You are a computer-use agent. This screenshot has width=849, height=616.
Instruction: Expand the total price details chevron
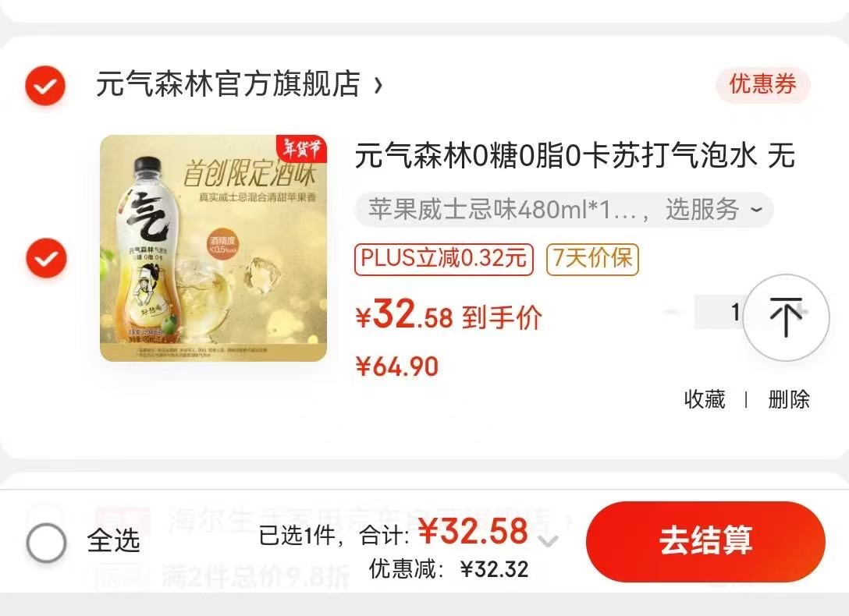[549, 541]
